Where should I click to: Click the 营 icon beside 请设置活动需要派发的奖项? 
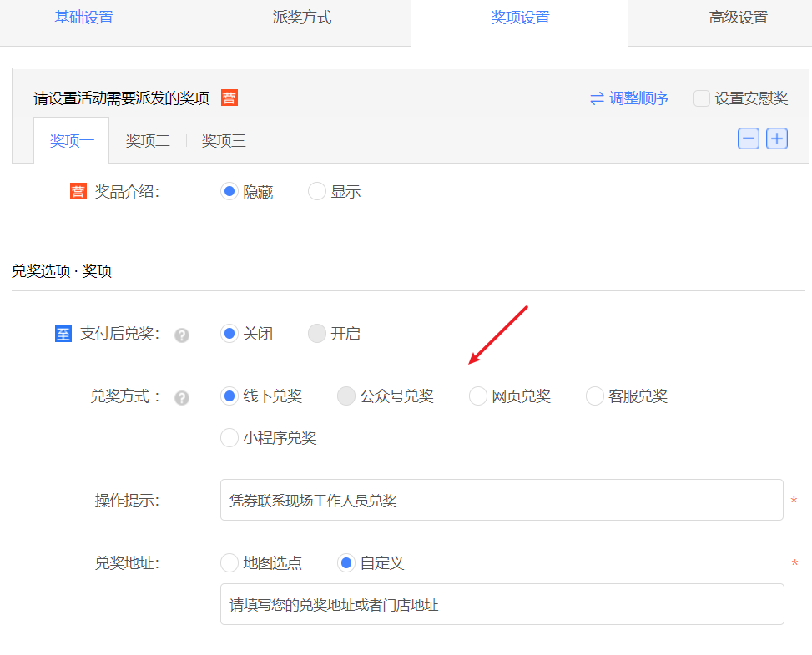click(229, 98)
